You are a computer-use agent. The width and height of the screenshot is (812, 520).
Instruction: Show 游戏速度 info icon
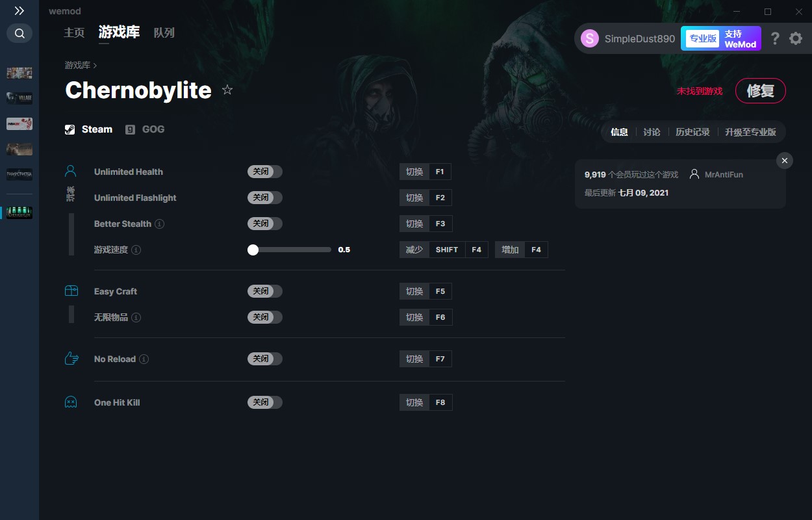136,250
